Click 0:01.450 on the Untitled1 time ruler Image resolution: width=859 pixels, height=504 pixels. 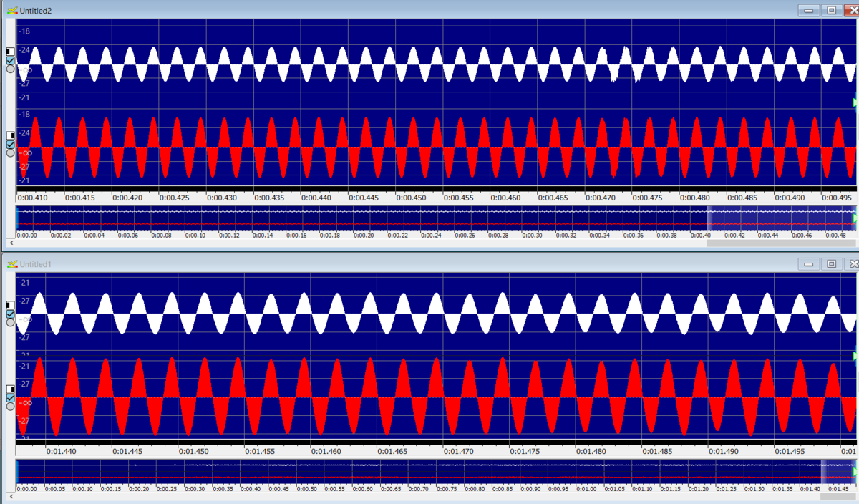pyautogui.click(x=194, y=451)
